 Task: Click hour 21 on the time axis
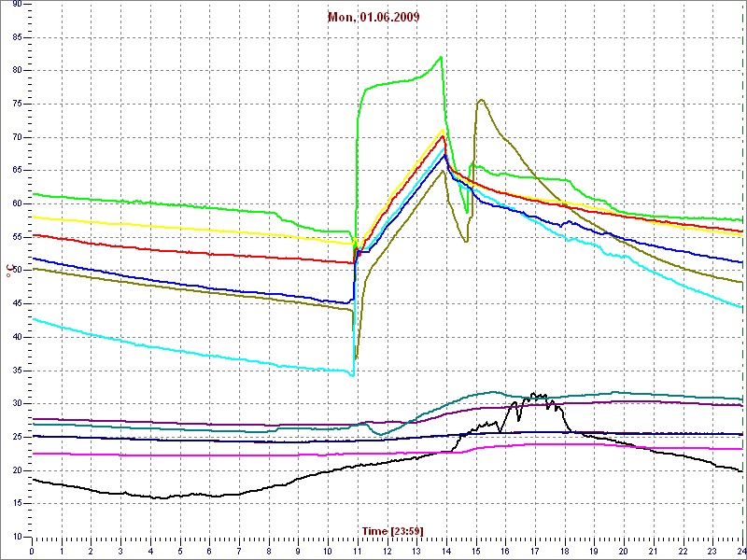click(653, 552)
